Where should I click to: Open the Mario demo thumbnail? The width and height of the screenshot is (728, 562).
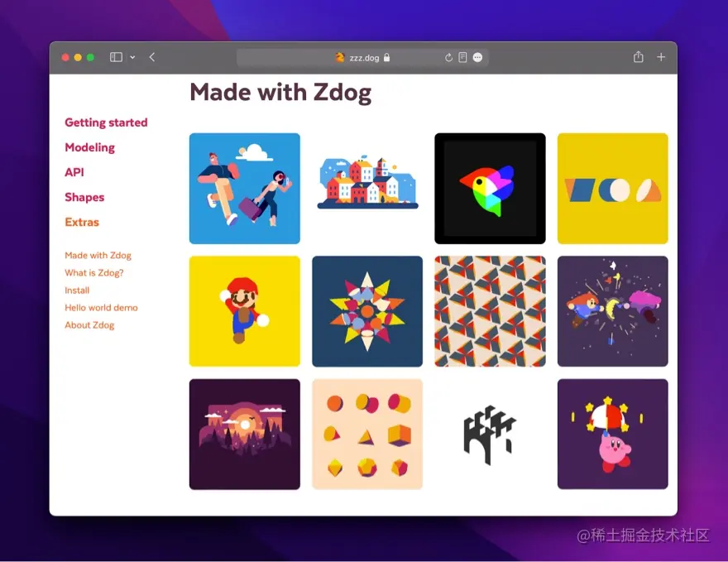(245, 310)
